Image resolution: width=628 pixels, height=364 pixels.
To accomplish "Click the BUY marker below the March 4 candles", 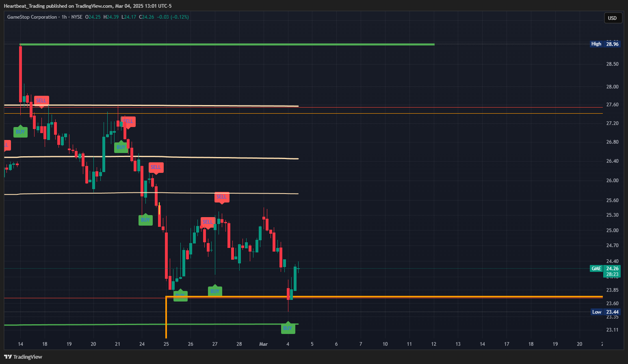I will coord(288,328).
